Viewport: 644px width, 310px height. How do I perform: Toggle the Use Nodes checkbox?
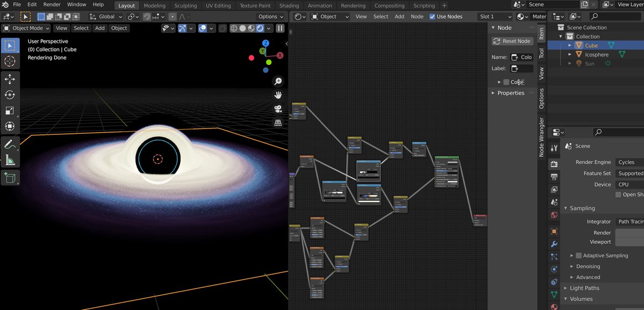tap(433, 17)
